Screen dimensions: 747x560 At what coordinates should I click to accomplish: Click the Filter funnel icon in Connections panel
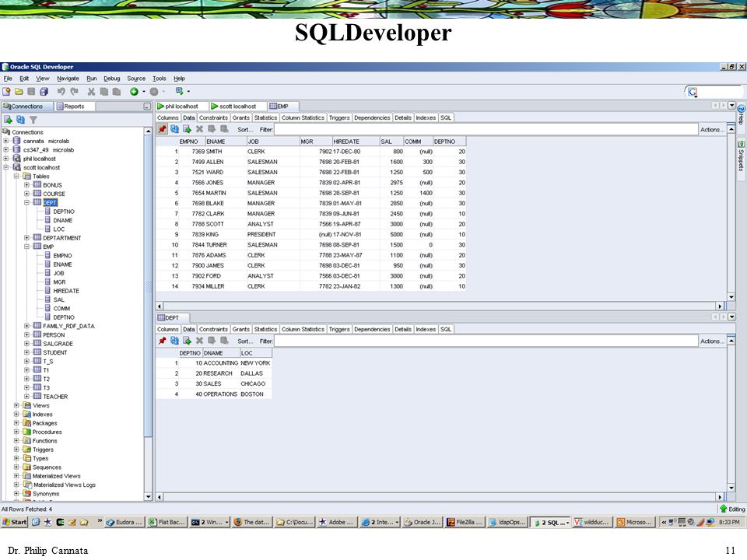33,120
